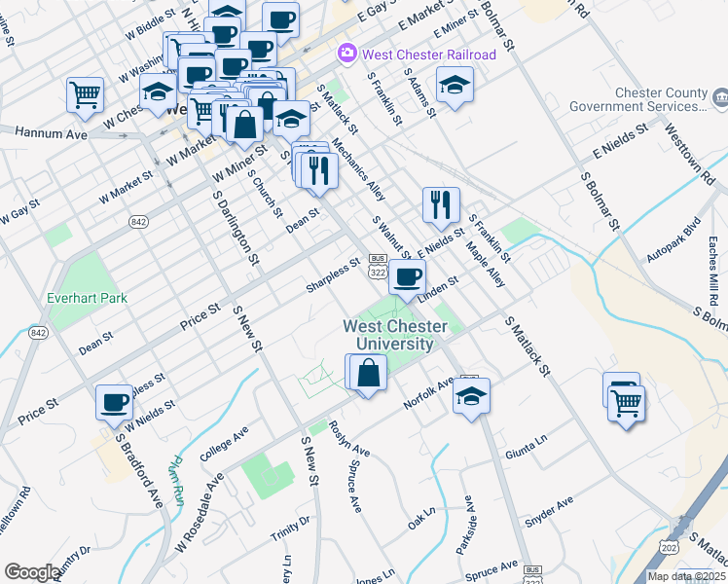Click the graduation cap marker near S Matlack St downtown
Image resolution: width=728 pixels, height=584 pixels.
pyautogui.click(x=292, y=120)
